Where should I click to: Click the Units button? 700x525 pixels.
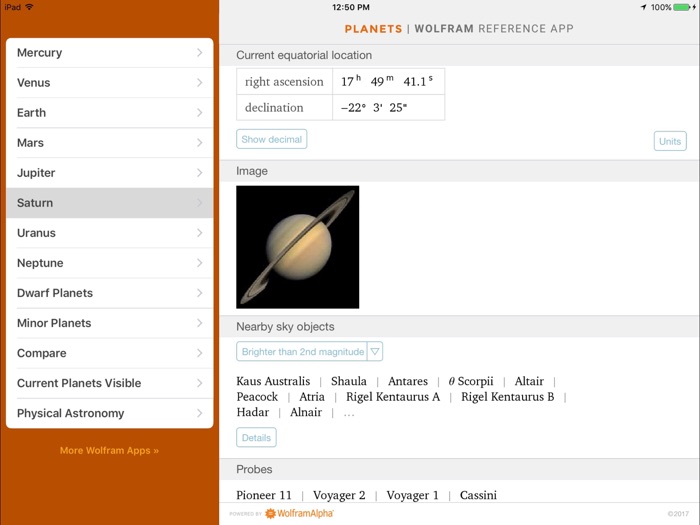point(670,141)
